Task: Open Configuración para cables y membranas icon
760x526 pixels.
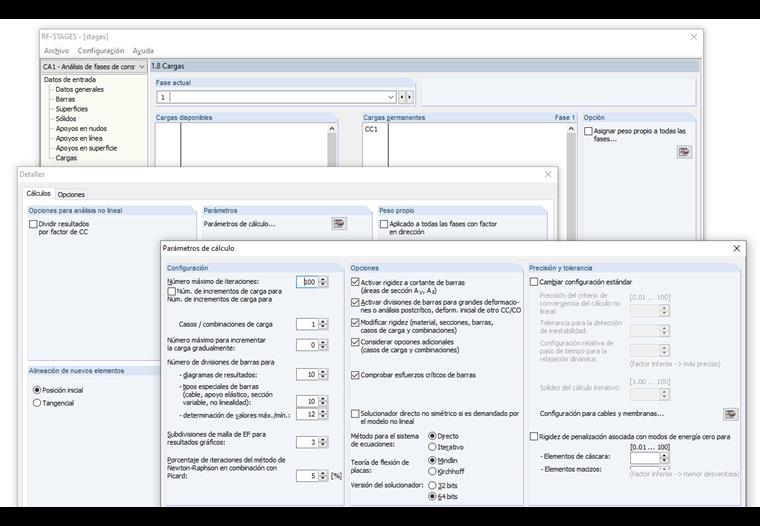Action: pos(730,414)
